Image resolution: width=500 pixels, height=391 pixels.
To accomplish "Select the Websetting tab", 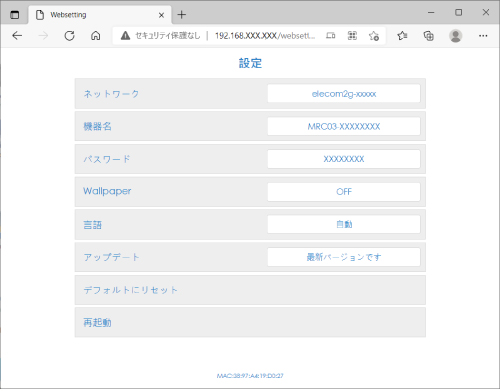I will (100, 15).
